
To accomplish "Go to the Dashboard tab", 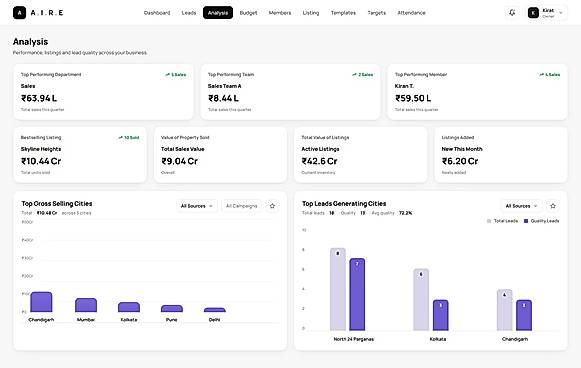I will 157,13.
